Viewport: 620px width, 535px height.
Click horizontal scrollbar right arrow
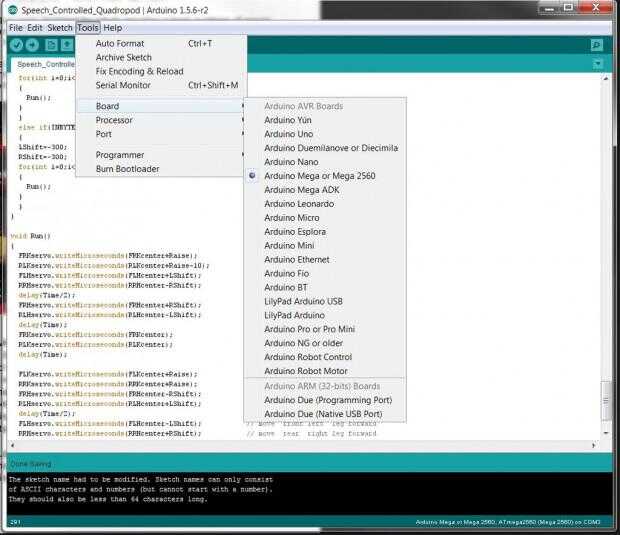pos(594,445)
